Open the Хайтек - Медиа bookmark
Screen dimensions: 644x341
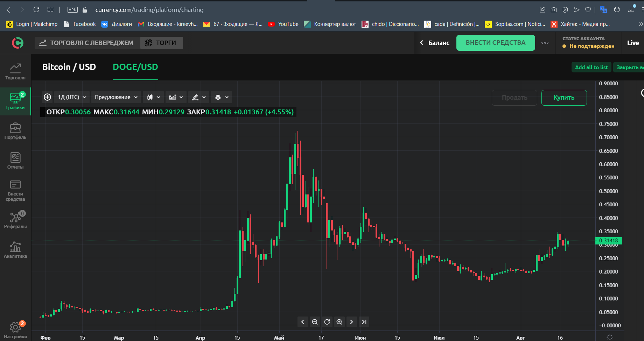(x=580, y=24)
